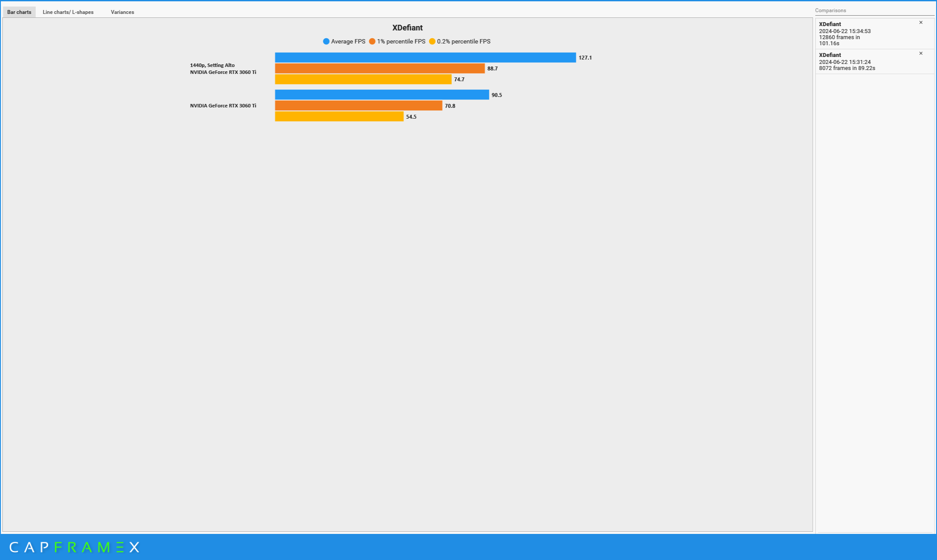Click the blue 127.1 average FPS bar
The width and height of the screenshot is (937, 560).
click(425, 57)
